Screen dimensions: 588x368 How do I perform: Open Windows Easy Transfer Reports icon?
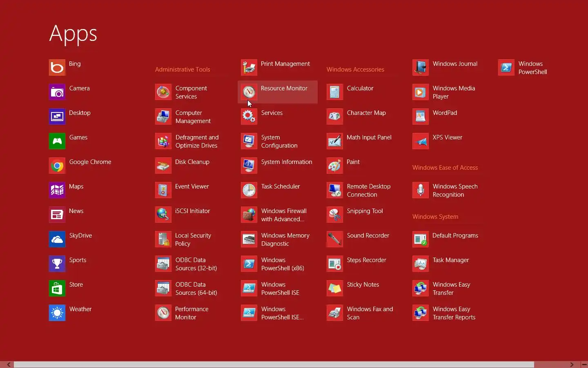click(x=421, y=313)
